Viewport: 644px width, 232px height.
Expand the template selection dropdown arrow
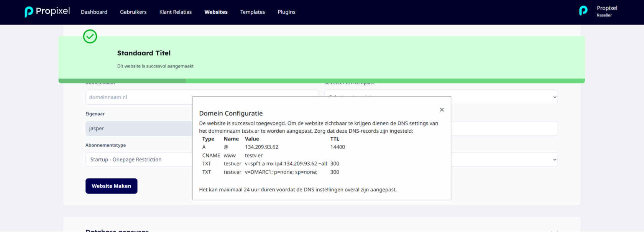click(x=554, y=97)
